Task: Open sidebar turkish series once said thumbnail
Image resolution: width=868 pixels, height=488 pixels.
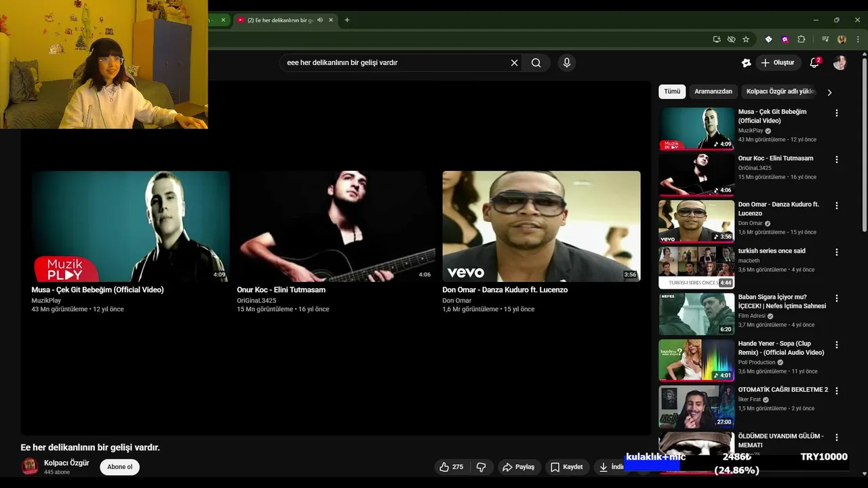Action: click(x=696, y=267)
